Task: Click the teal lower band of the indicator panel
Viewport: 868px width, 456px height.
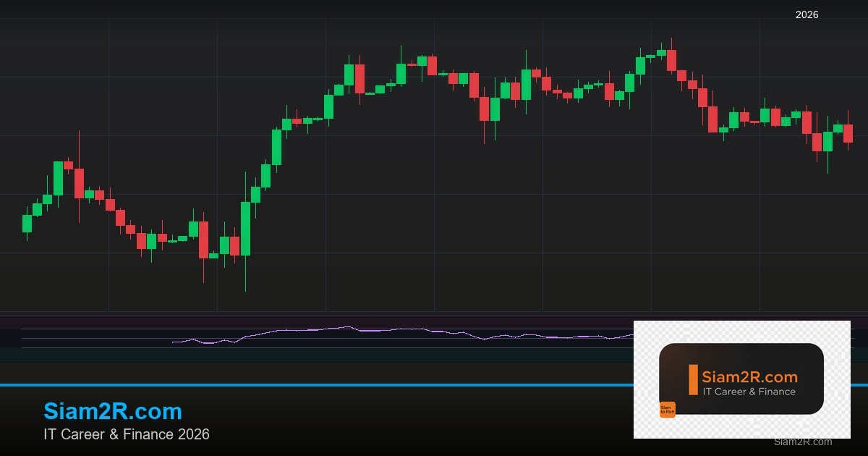Action: point(289,355)
